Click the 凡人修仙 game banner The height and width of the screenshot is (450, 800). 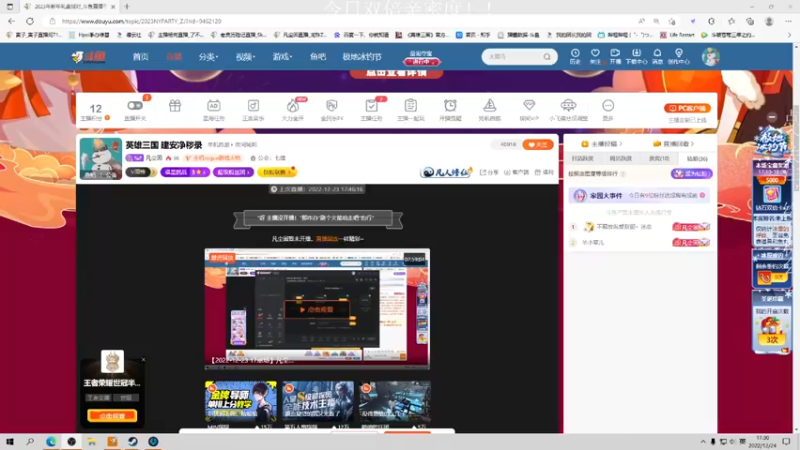tap(446, 172)
